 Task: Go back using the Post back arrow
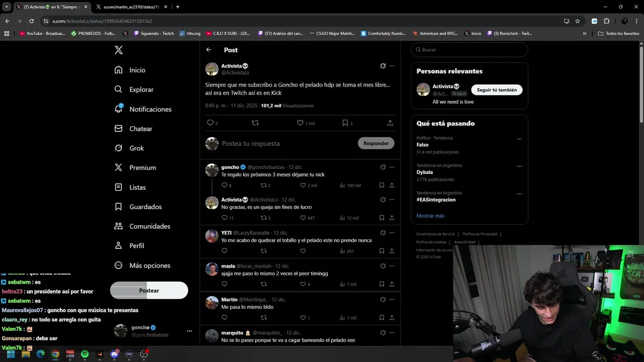pyautogui.click(x=209, y=50)
